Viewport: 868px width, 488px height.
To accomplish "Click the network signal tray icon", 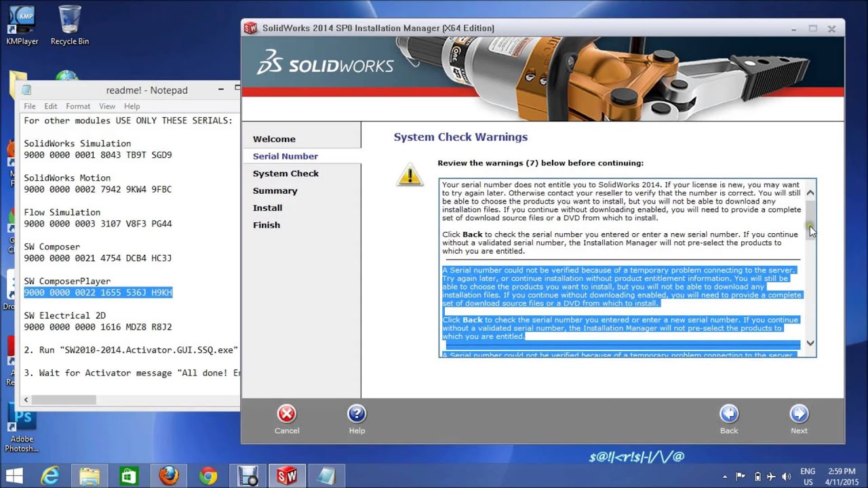I will click(x=772, y=476).
